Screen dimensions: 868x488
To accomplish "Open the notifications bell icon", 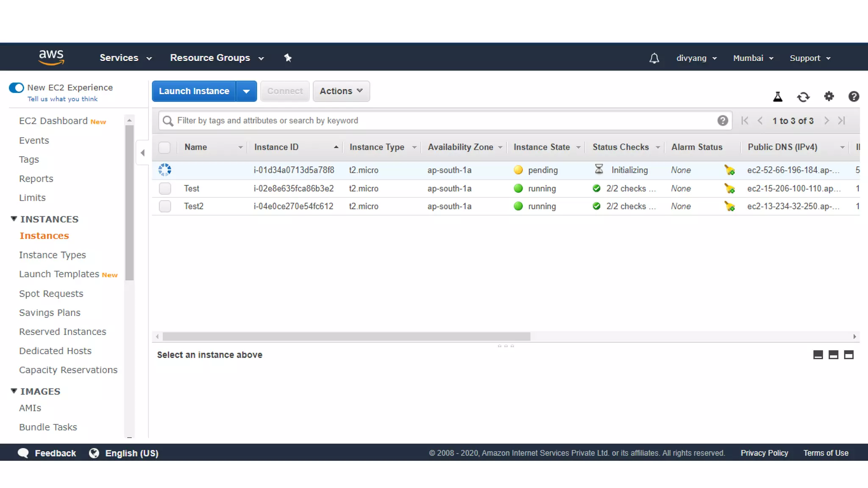I will click(654, 58).
